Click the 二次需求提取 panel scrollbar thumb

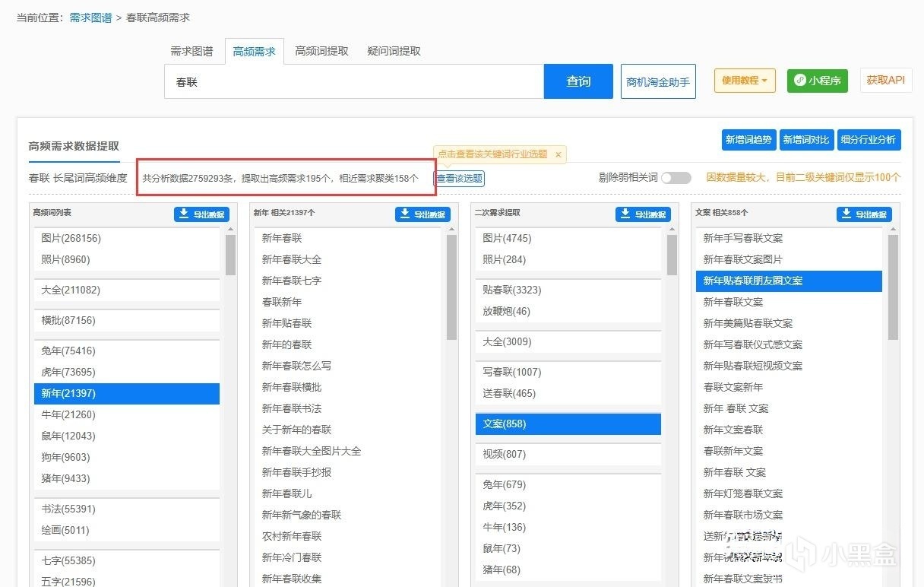pyautogui.click(x=672, y=255)
